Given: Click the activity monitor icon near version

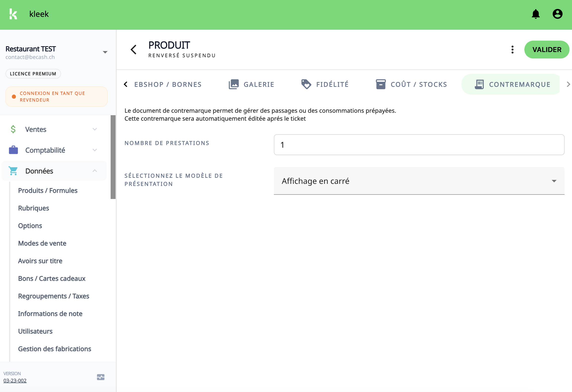Looking at the screenshot, I should 100,377.
